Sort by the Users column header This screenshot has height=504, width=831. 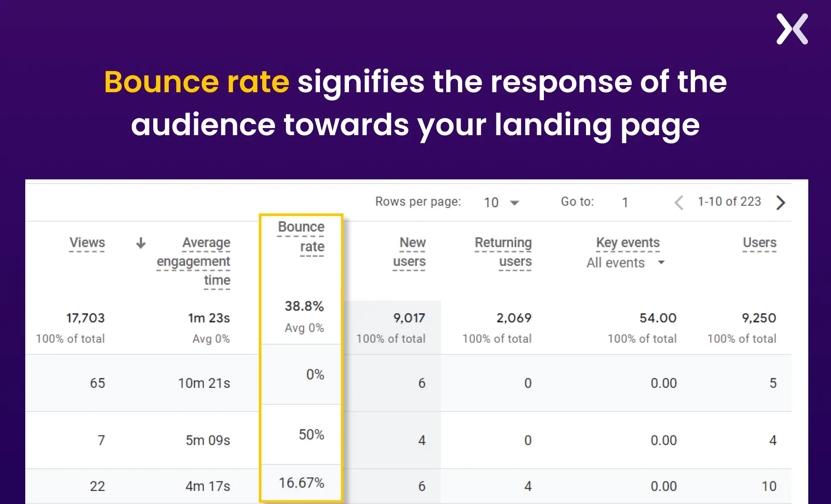click(x=759, y=243)
